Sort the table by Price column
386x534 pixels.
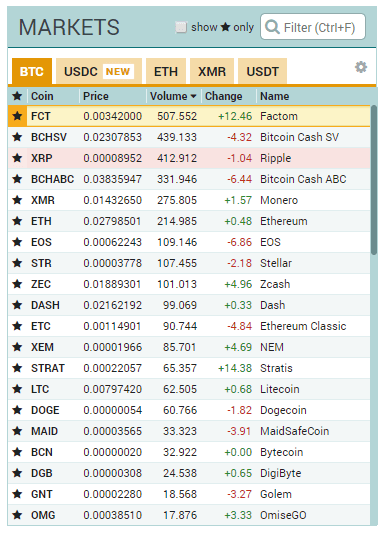[96, 96]
